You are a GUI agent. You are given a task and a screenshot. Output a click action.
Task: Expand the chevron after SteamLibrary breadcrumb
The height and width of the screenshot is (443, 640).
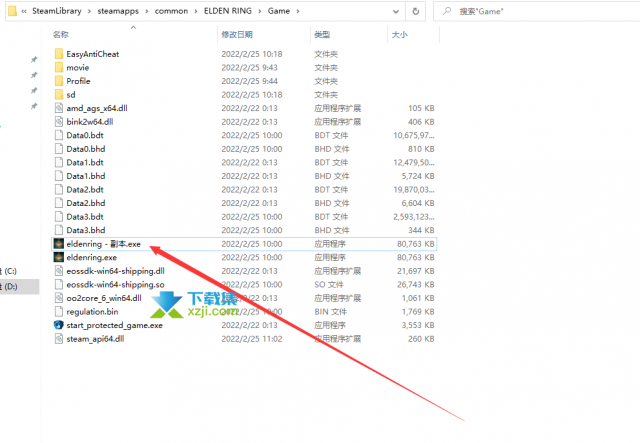(x=89, y=11)
